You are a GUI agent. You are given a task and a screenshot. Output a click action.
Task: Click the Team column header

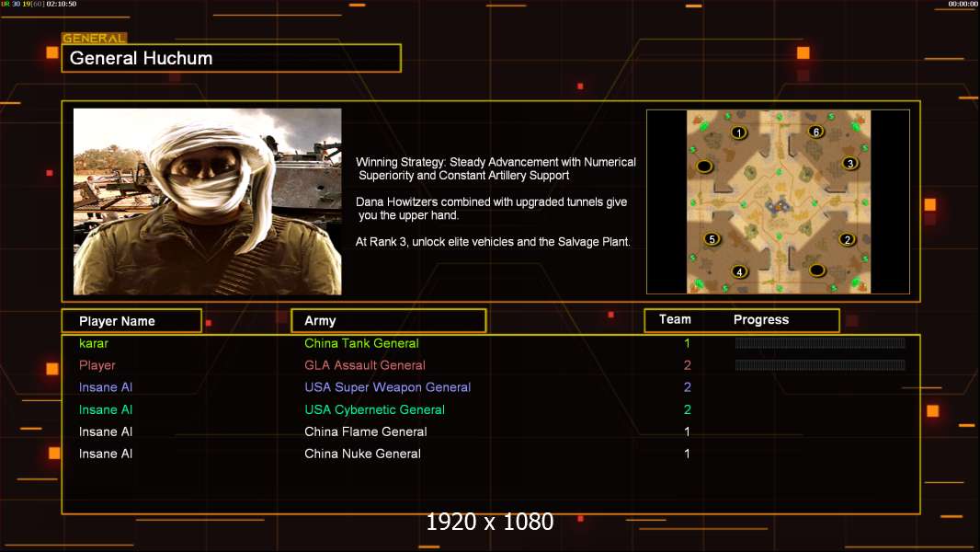coord(675,319)
